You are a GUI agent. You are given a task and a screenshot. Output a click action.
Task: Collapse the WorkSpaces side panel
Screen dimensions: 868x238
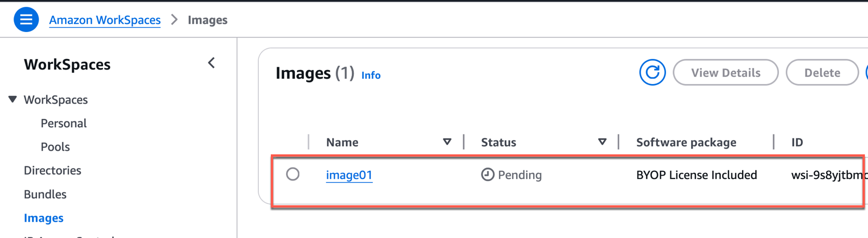212,63
